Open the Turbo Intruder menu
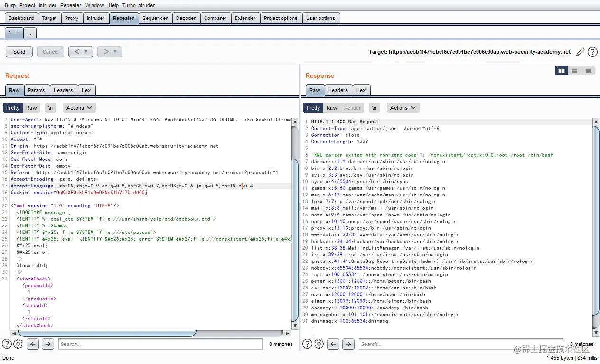 (139, 5)
